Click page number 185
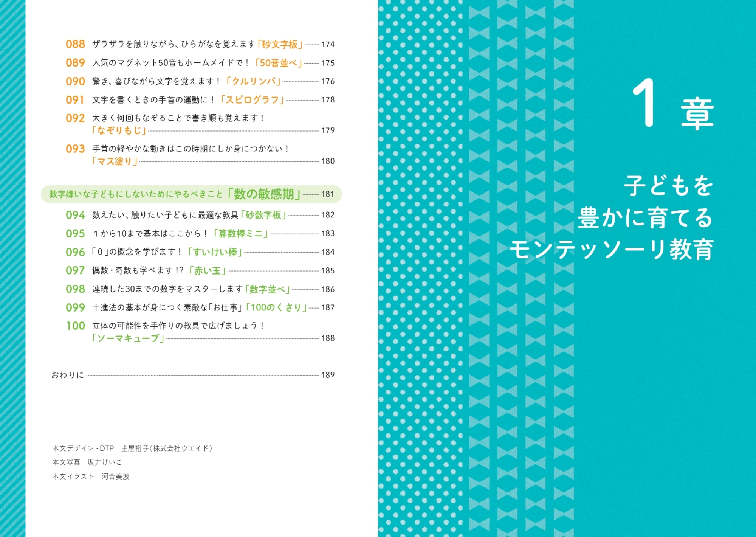756x537 pixels. [x=328, y=271]
